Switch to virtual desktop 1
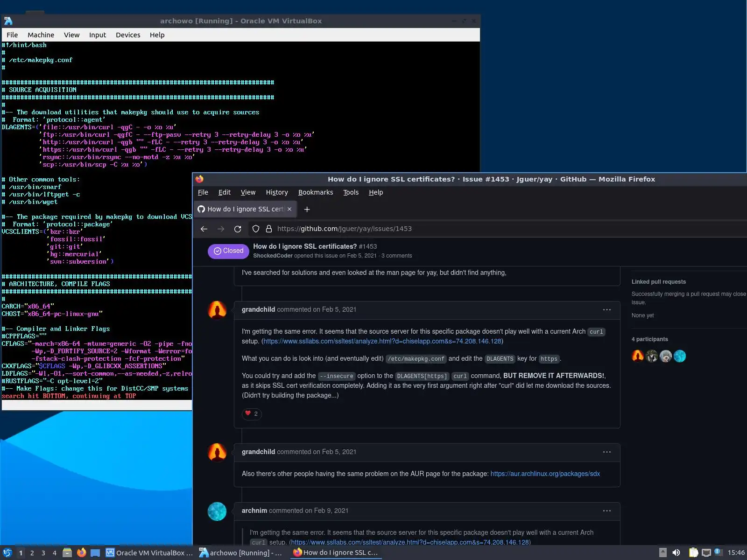Viewport: 747px width, 560px height. click(x=21, y=553)
